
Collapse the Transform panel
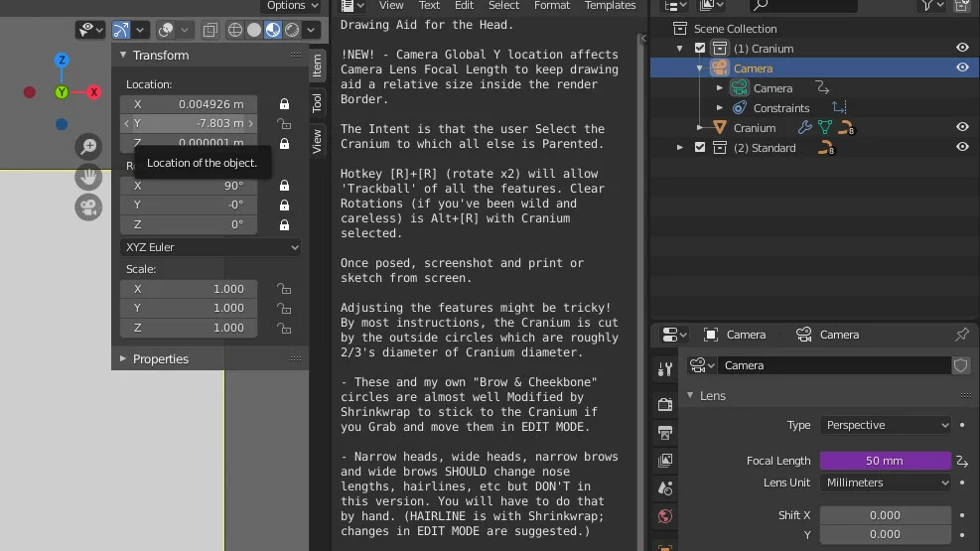[x=123, y=55]
